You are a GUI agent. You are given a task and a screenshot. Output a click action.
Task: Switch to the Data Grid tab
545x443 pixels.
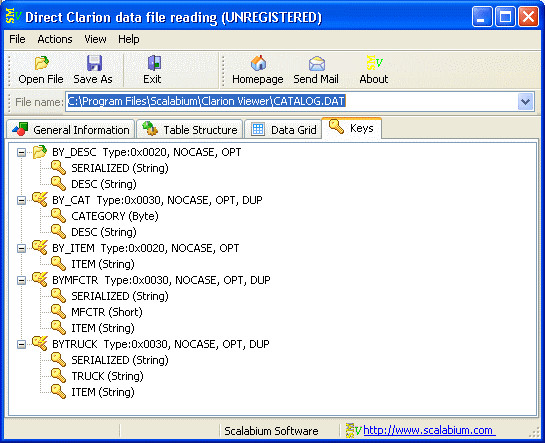coord(283,130)
